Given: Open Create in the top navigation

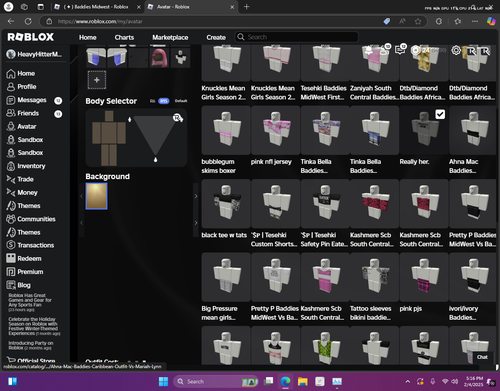Looking at the screenshot, I should 216,37.
